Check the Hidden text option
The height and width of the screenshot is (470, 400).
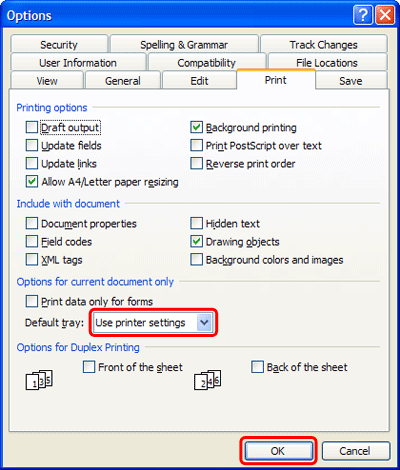click(x=196, y=223)
